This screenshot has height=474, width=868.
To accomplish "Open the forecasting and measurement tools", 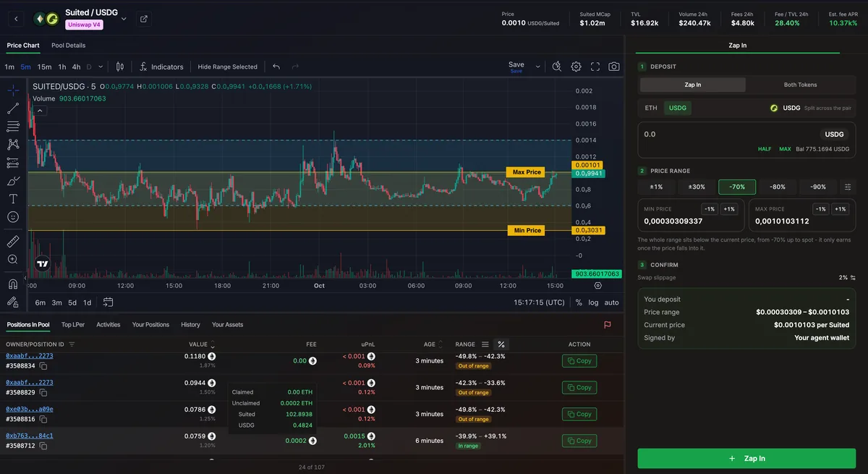I will click(13, 163).
